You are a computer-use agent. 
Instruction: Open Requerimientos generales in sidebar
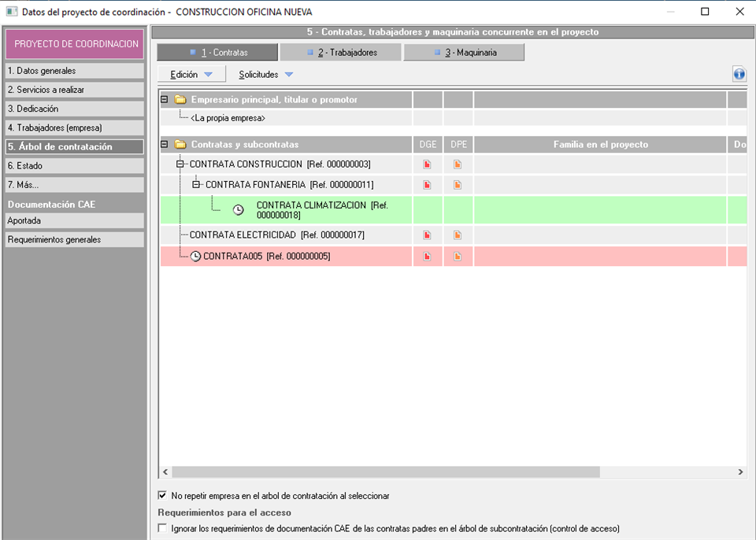(74, 240)
